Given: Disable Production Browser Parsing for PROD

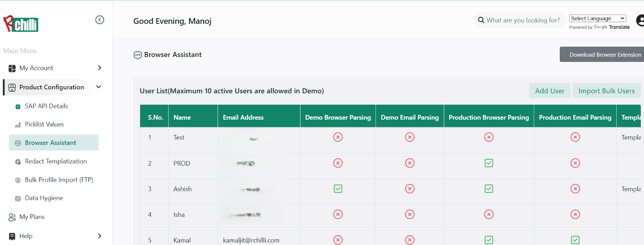Looking at the screenshot, I should 489,163.
